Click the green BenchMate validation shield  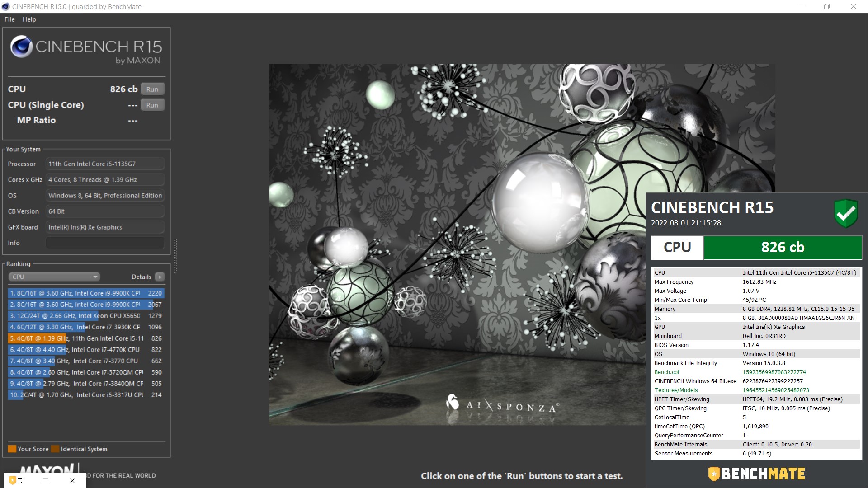[846, 213]
